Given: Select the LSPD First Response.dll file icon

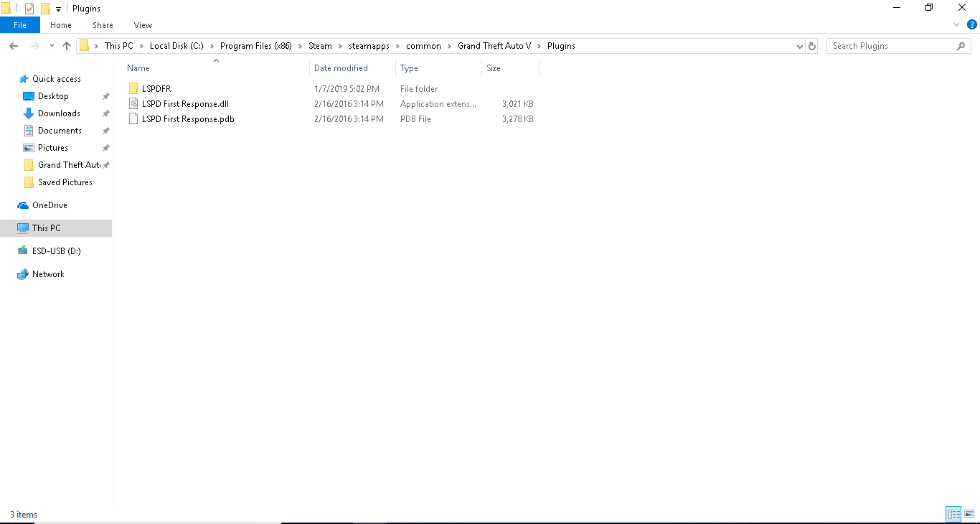Looking at the screenshot, I should point(133,104).
